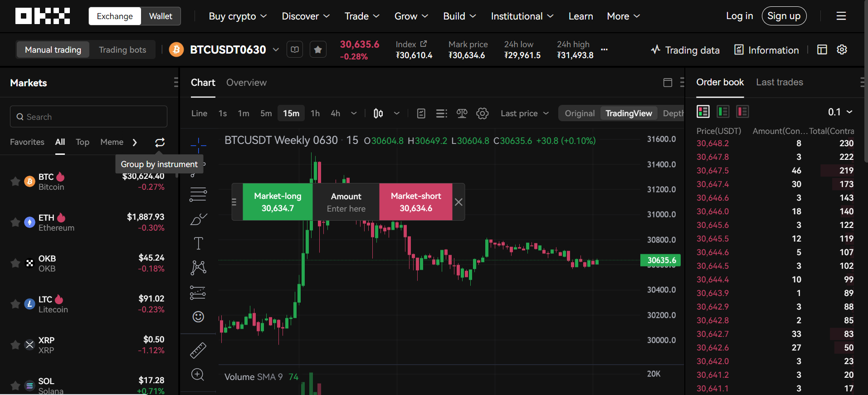Click the layout icon beside Information
The height and width of the screenshot is (395, 868).
coord(822,50)
